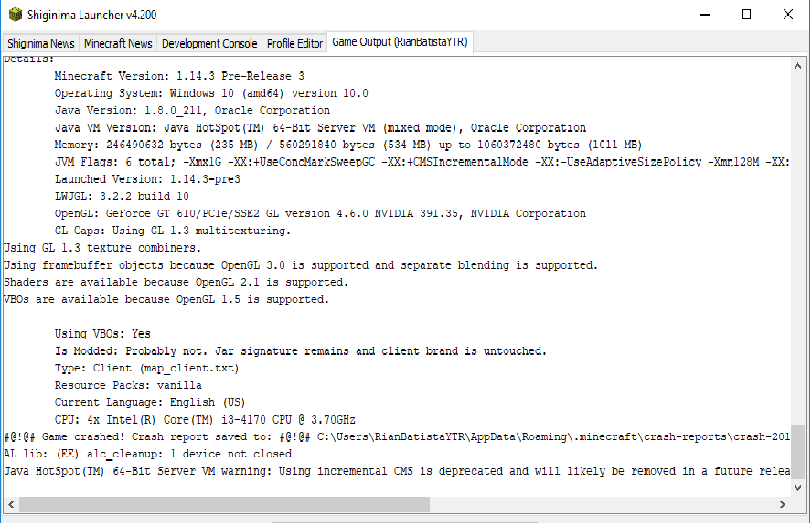
Task: Go to the Profile Editor tab
Action: tap(294, 43)
